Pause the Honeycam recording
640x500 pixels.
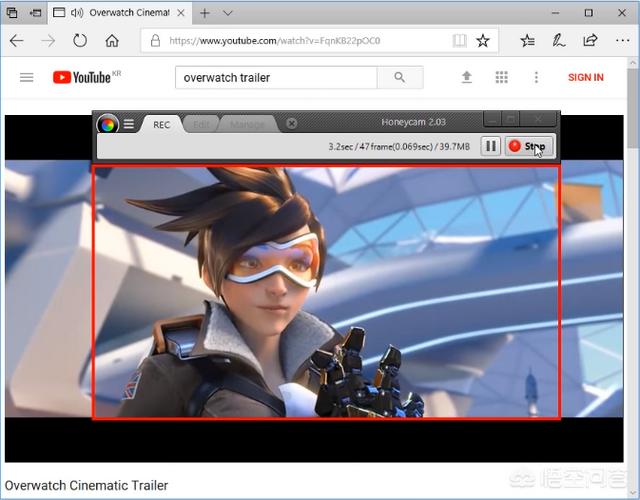pyautogui.click(x=491, y=146)
